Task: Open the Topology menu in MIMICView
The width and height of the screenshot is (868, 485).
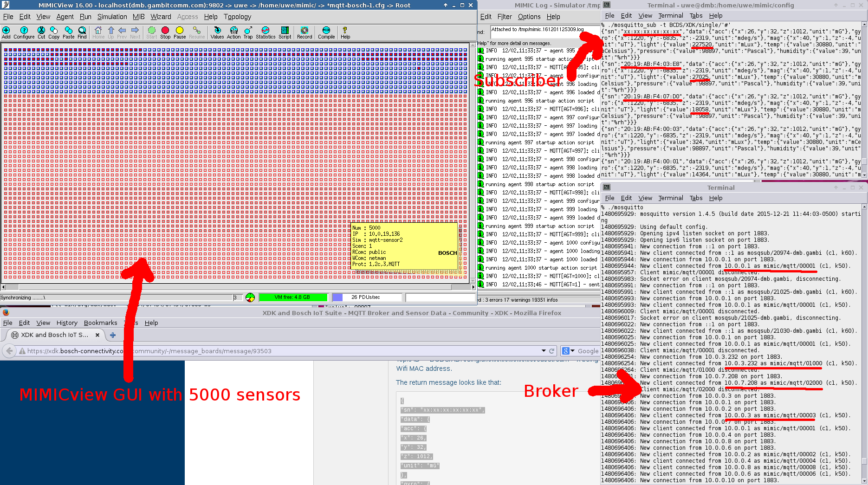Action: pyautogui.click(x=237, y=17)
